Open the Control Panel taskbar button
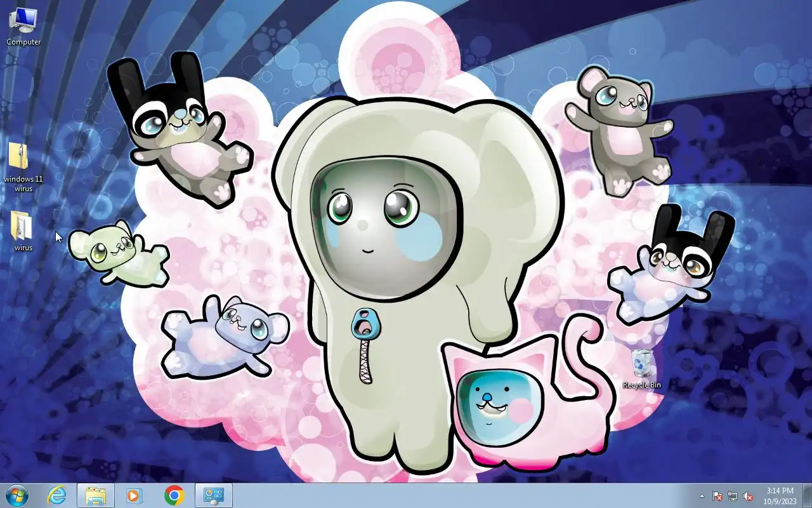Image resolution: width=812 pixels, height=508 pixels. pyautogui.click(x=214, y=495)
